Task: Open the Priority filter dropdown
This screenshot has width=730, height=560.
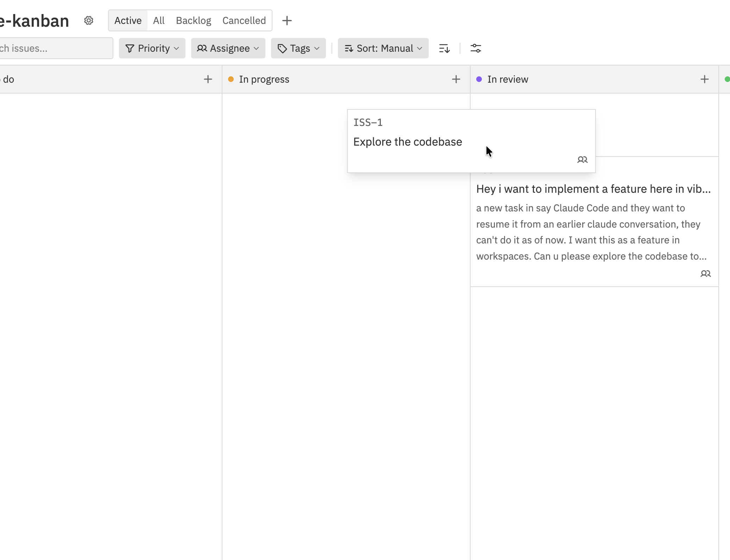Action: 152,48
